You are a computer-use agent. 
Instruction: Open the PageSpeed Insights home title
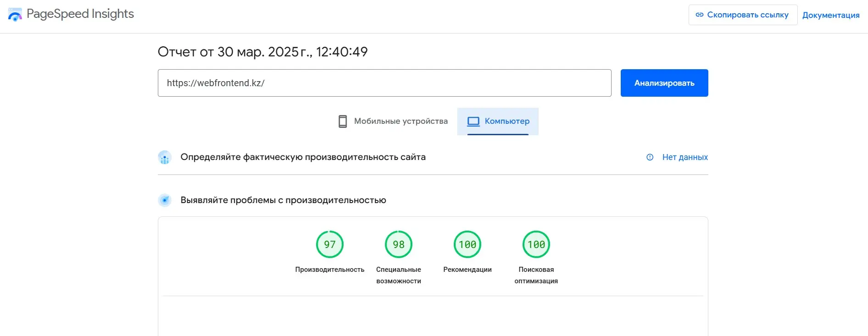click(x=80, y=14)
